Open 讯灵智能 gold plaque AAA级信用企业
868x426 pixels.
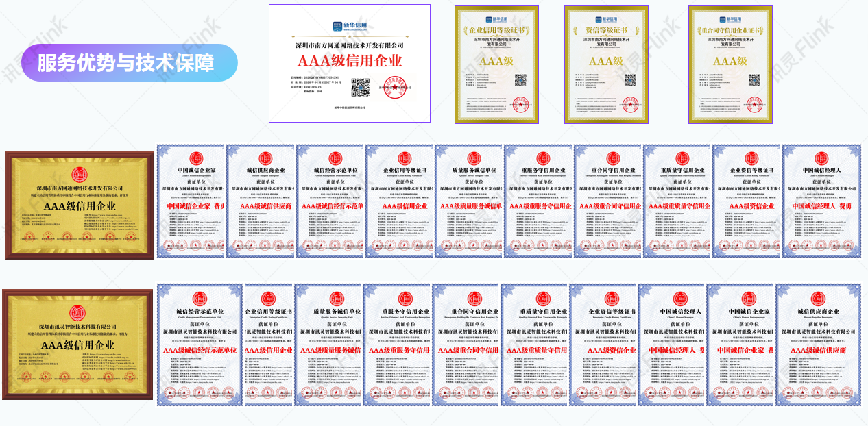(77, 344)
